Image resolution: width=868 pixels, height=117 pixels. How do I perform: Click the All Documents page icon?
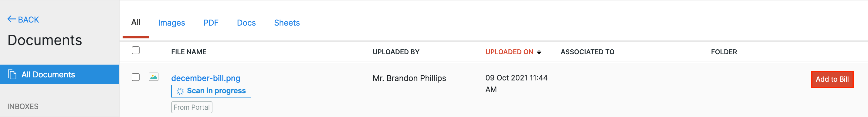(12, 74)
